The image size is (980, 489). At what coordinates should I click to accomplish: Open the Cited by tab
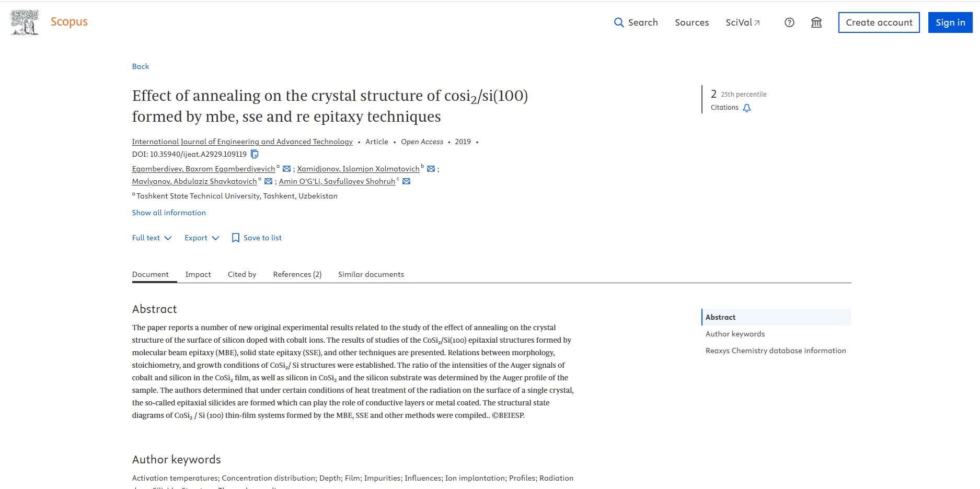click(242, 274)
